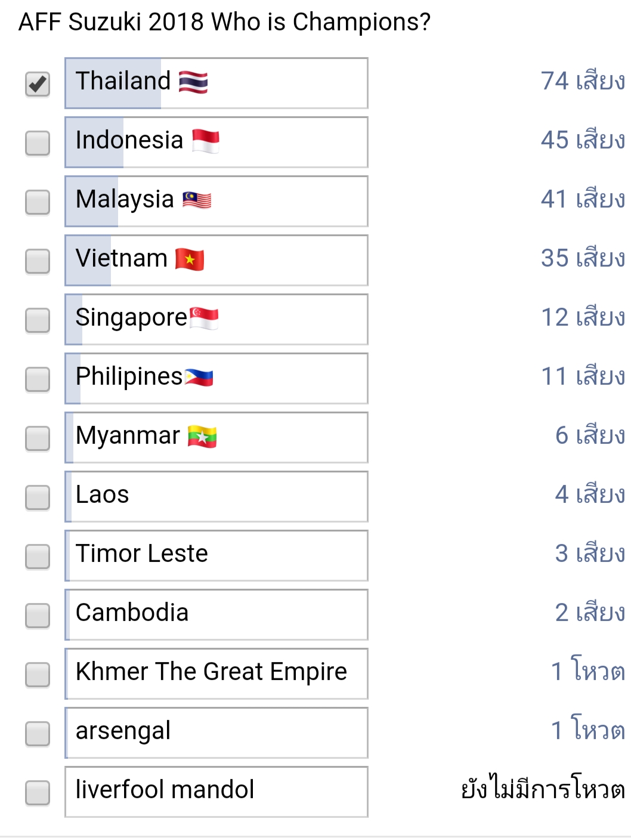Click the Philippines flag icon
Viewport: 631px width, 840px height.
point(199,378)
